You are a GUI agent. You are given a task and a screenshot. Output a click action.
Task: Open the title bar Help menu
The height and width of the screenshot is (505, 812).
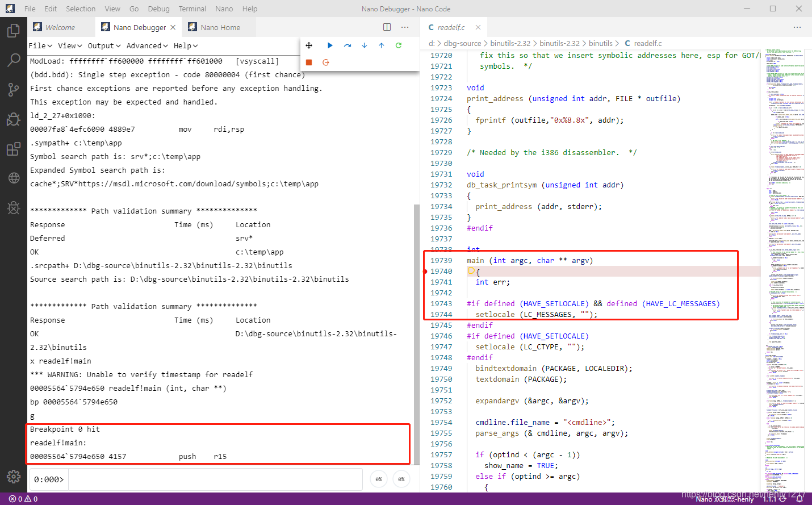point(250,9)
